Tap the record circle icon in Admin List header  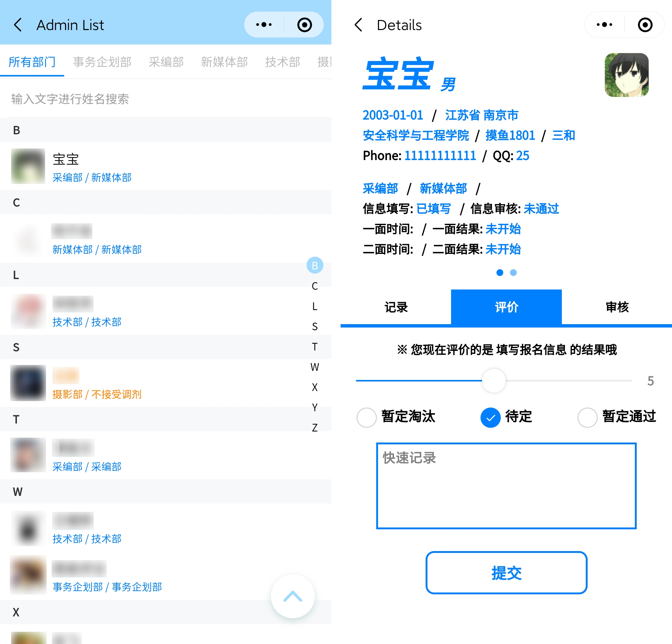(x=304, y=25)
